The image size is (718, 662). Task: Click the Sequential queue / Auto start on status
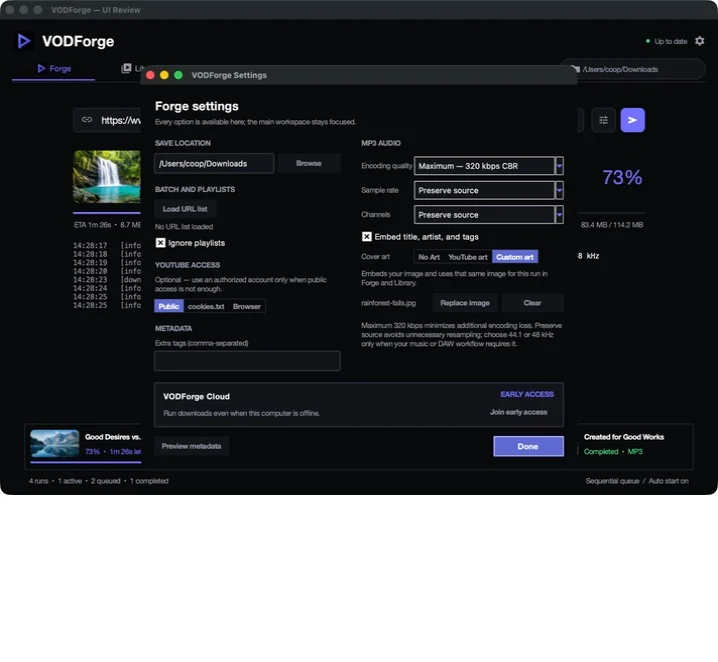pyautogui.click(x=637, y=481)
